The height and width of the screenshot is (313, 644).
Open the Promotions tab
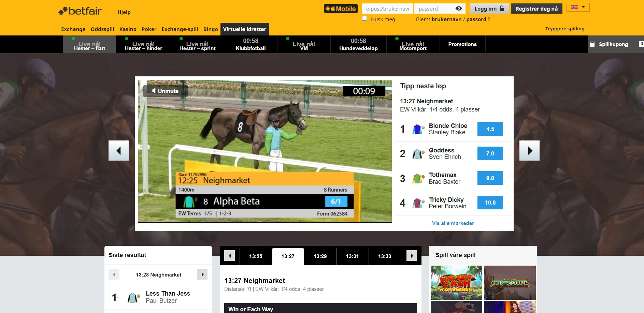coord(462,44)
